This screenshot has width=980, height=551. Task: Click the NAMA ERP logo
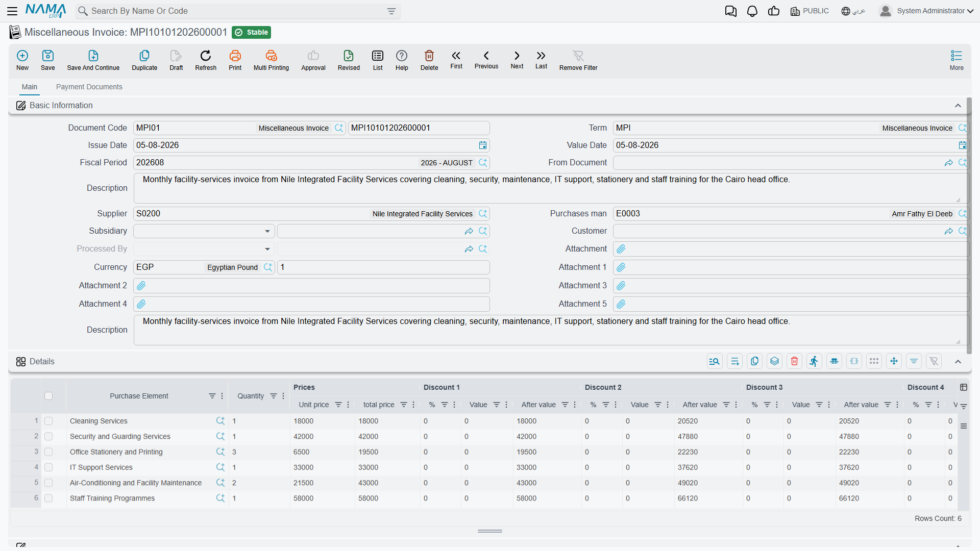coord(46,11)
